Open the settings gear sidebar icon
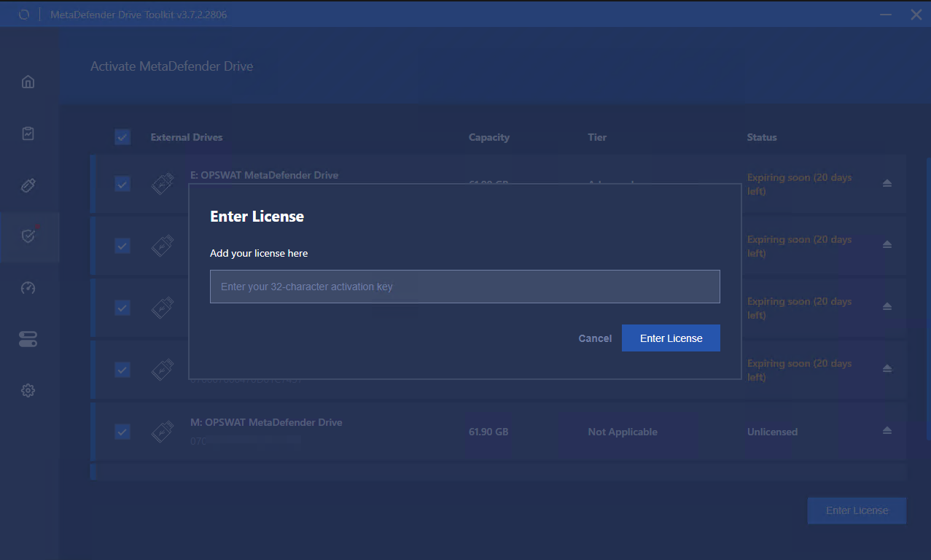 click(x=28, y=391)
